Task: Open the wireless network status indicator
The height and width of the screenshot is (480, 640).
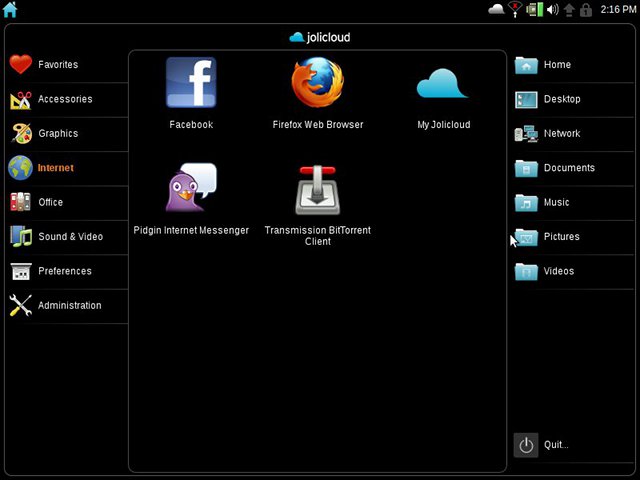Action: (x=515, y=9)
